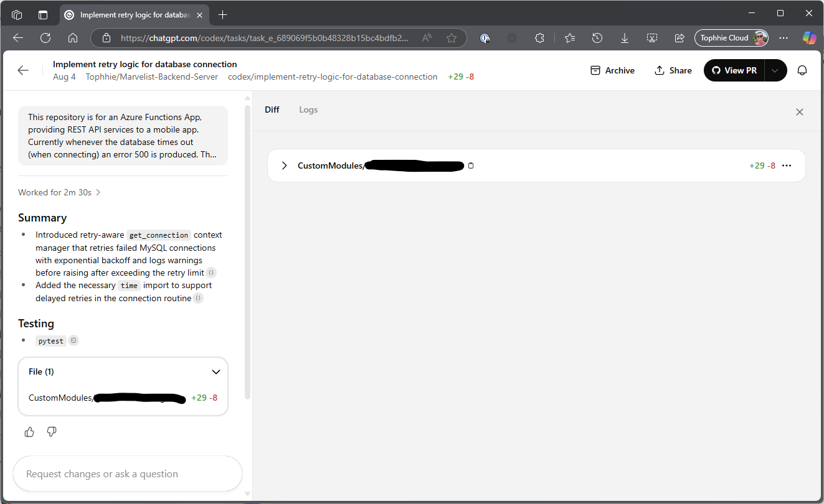The height and width of the screenshot is (504, 824).
Task: Open the Extensions puzzle icon
Action: 539,38
